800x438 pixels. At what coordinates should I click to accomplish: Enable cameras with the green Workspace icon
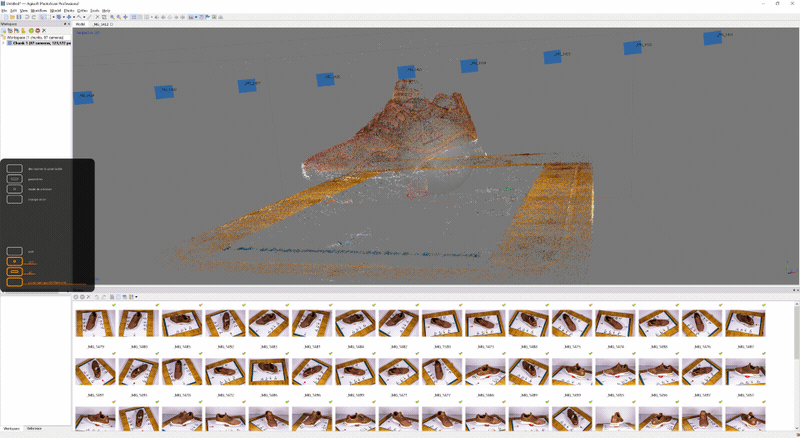(x=31, y=31)
